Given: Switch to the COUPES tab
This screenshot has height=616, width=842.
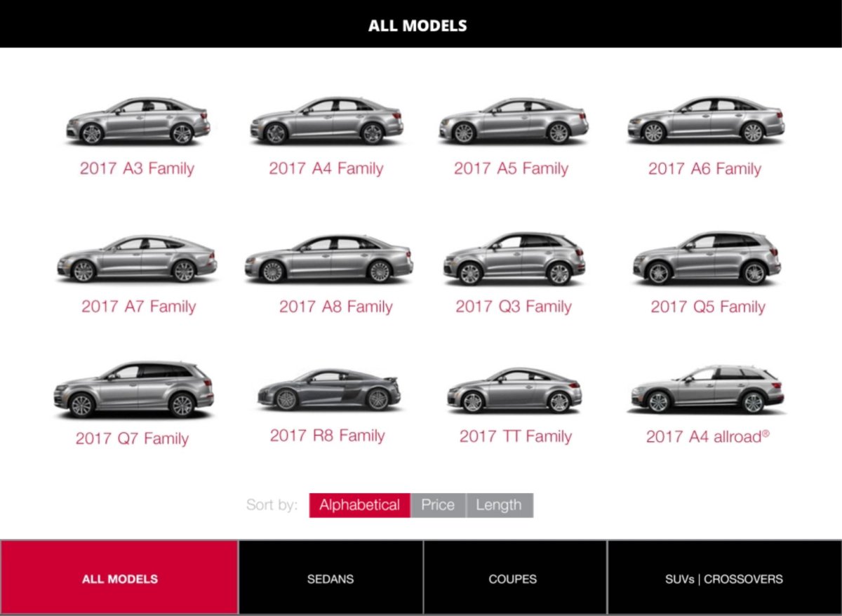Looking at the screenshot, I should coord(513,579).
